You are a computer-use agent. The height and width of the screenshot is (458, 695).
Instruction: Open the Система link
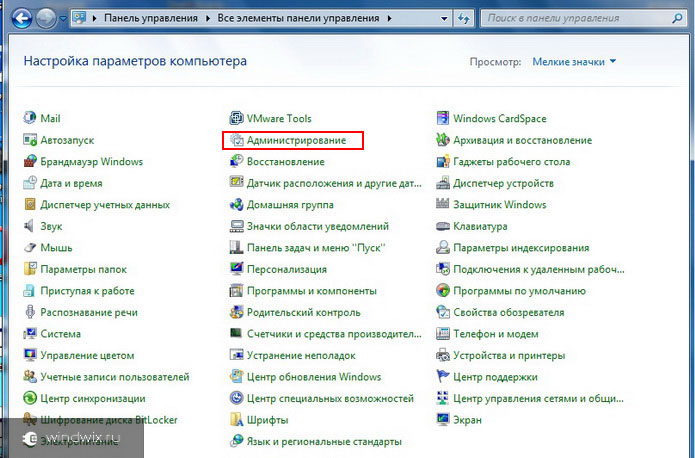[61, 334]
